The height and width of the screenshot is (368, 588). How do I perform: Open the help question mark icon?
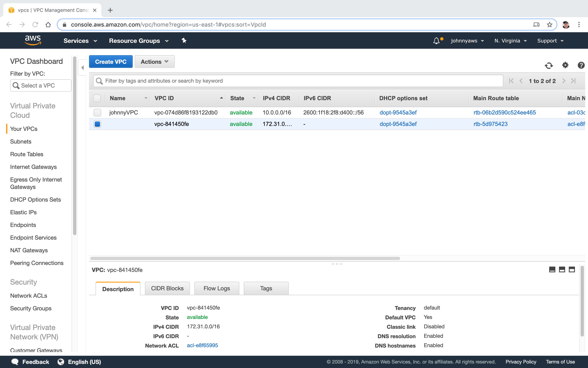581,65
